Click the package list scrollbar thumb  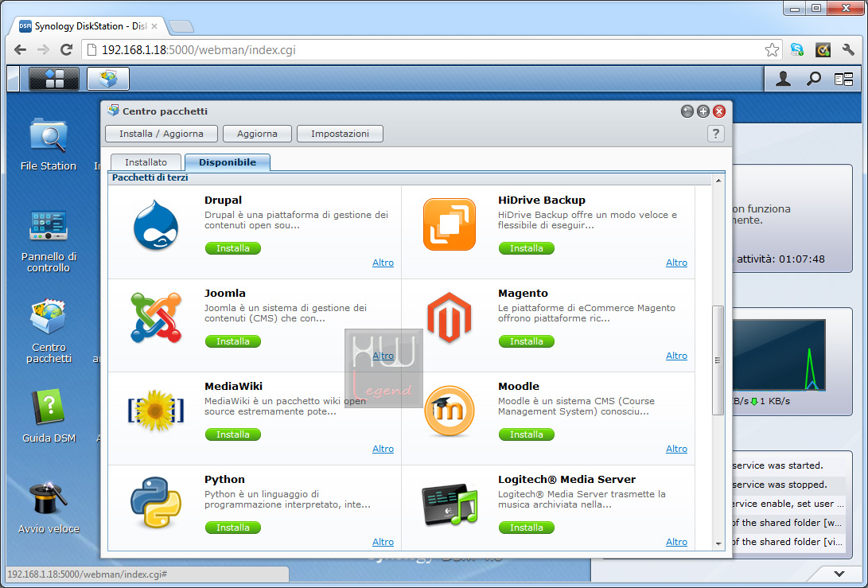pos(718,360)
